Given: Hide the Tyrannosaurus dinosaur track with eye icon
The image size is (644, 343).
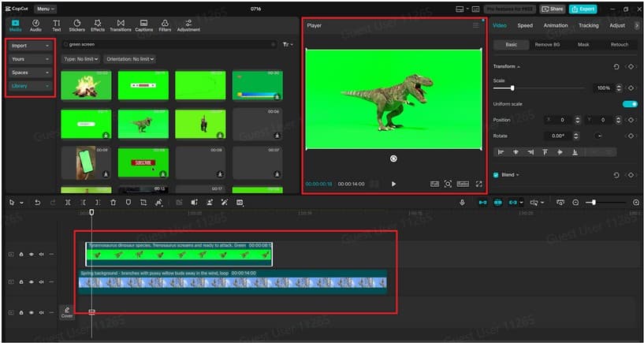Looking at the screenshot, I should pyautogui.click(x=32, y=254).
